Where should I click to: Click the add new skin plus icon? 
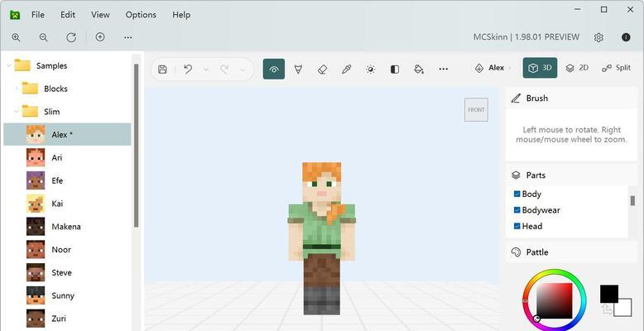(100, 37)
